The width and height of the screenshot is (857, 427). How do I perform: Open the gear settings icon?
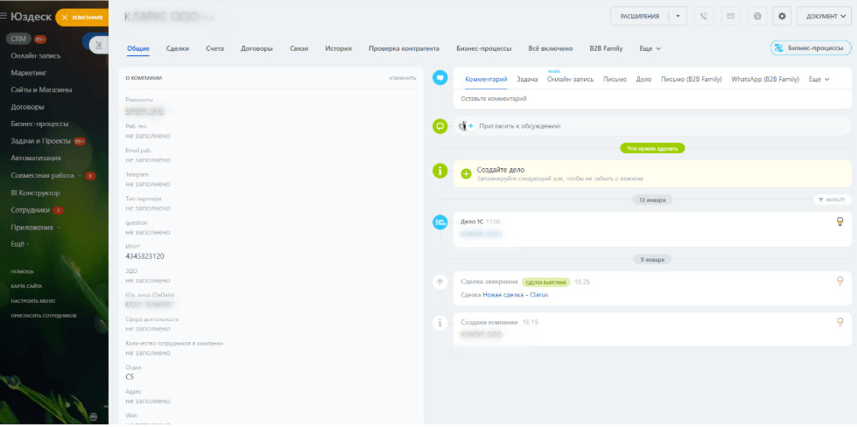click(782, 16)
